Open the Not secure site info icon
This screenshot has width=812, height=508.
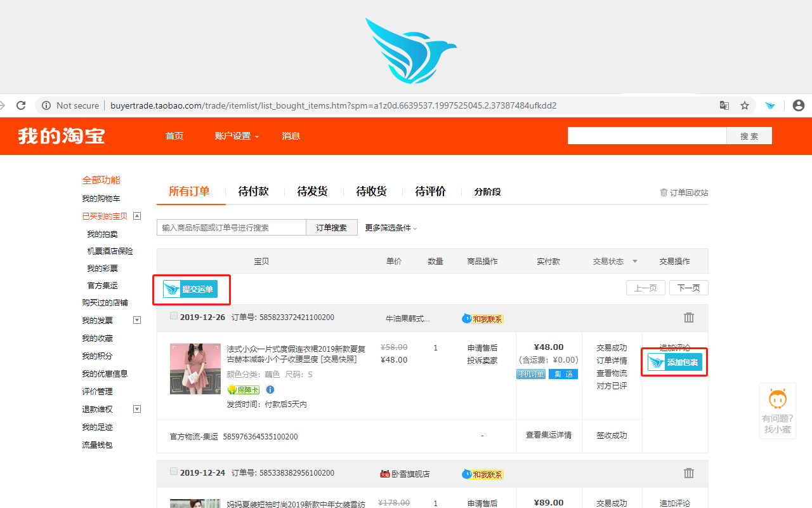click(46, 105)
